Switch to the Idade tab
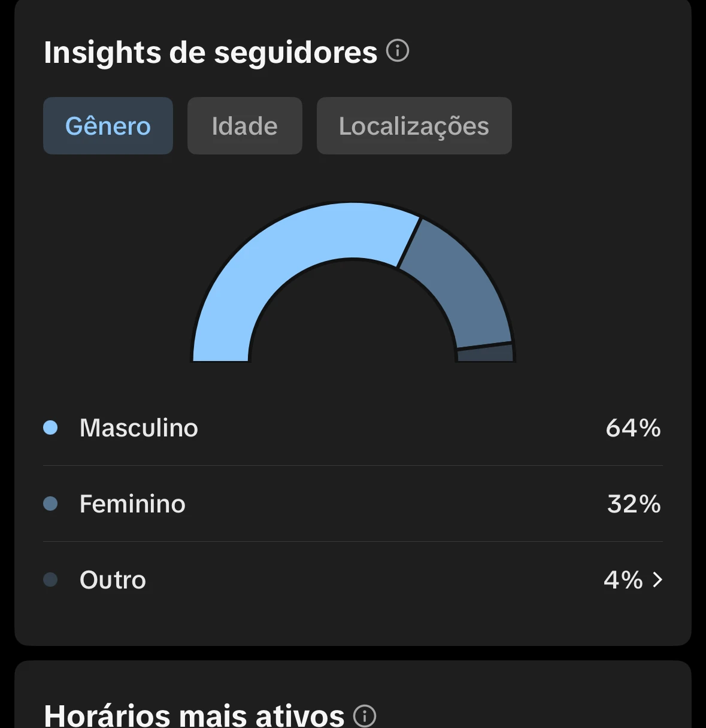The image size is (706, 728). [244, 126]
